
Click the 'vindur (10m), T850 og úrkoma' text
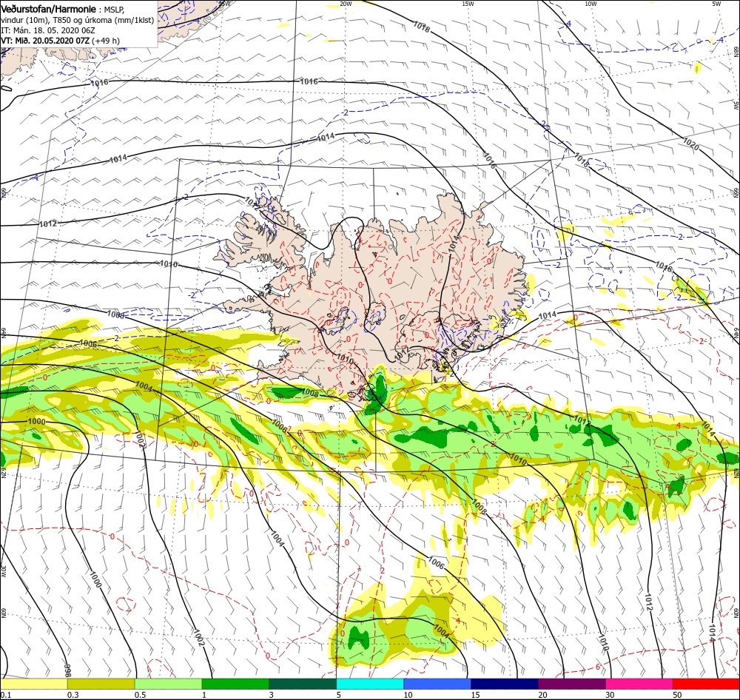[55, 20]
